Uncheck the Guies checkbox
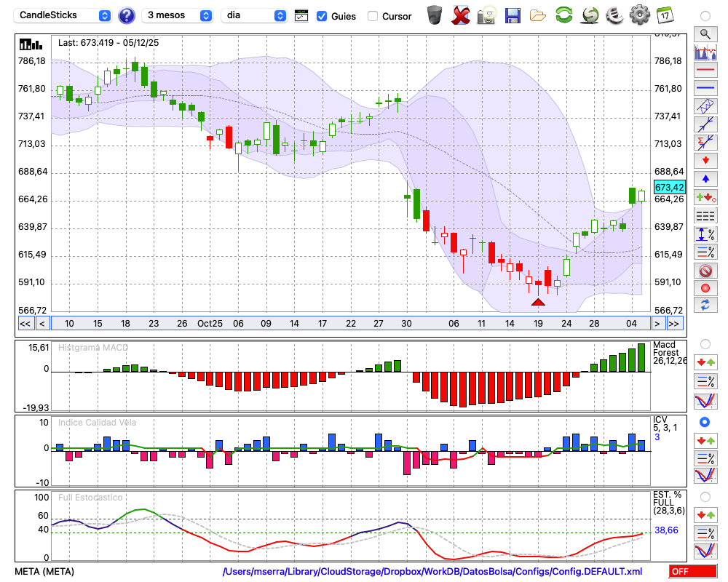The image size is (728, 582). tap(322, 16)
